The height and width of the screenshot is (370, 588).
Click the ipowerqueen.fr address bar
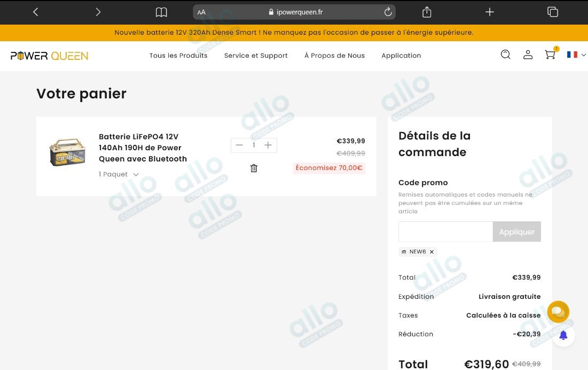pyautogui.click(x=294, y=12)
